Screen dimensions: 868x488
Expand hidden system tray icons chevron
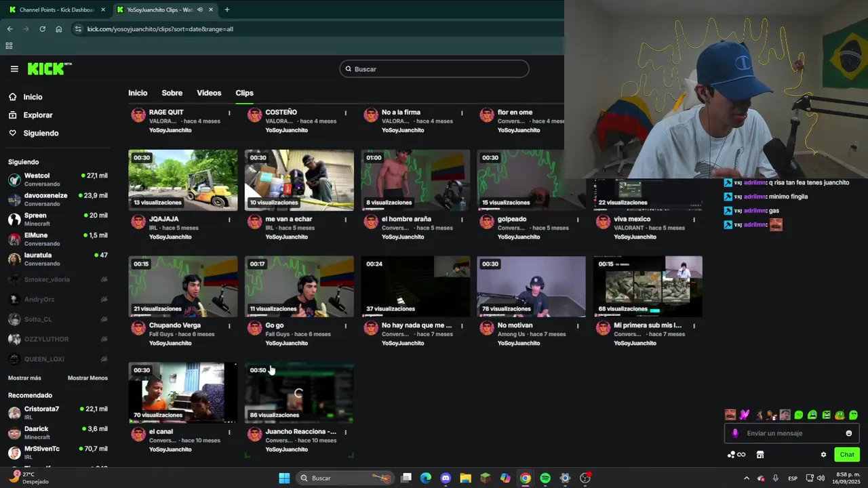[747, 478]
